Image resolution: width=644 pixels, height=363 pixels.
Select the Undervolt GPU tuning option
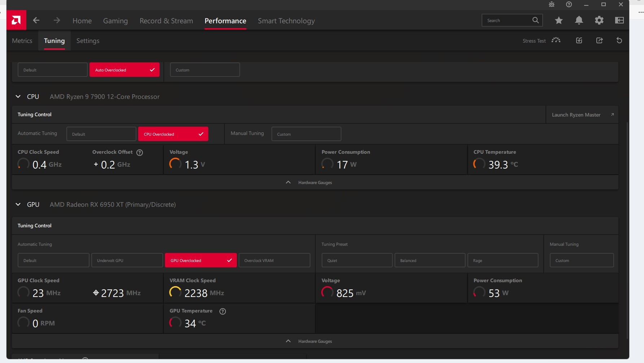point(127,260)
